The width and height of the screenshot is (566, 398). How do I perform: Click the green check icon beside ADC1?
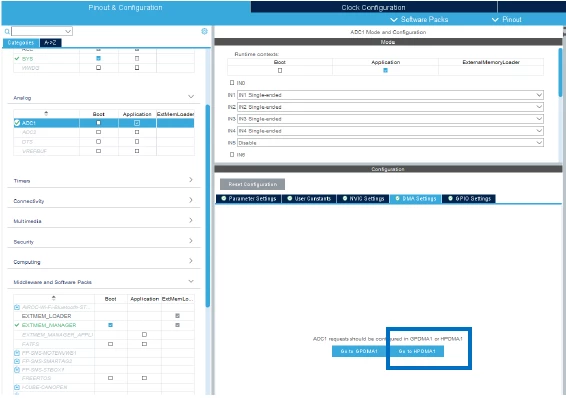click(x=17, y=123)
